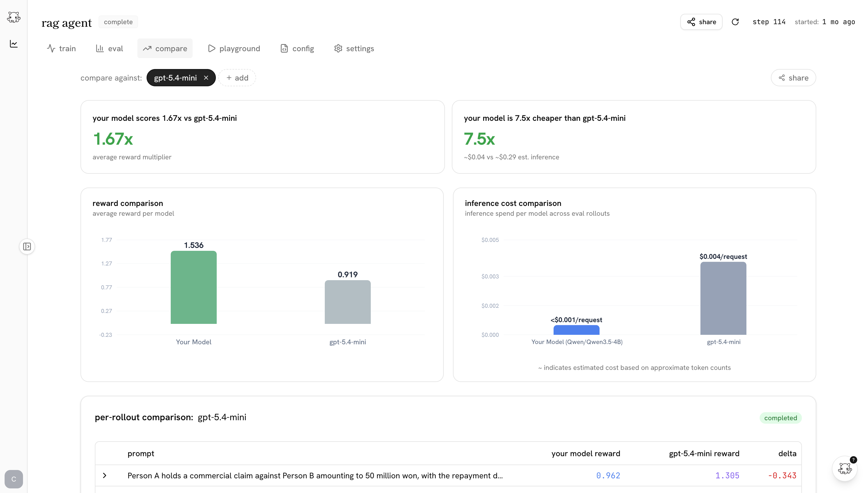Screen dimensions: 868x493
Task: Open the train tab
Action: click(x=61, y=48)
